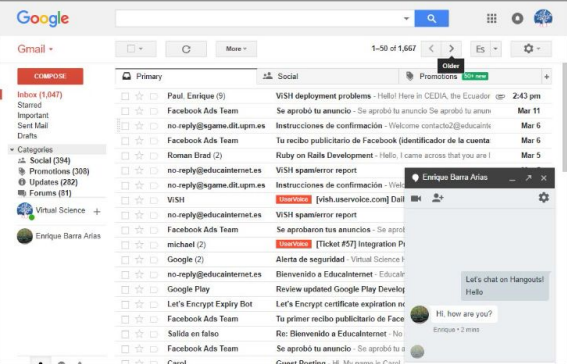The image size is (567, 364).
Task: Open the Important folder
Action: (33, 115)
